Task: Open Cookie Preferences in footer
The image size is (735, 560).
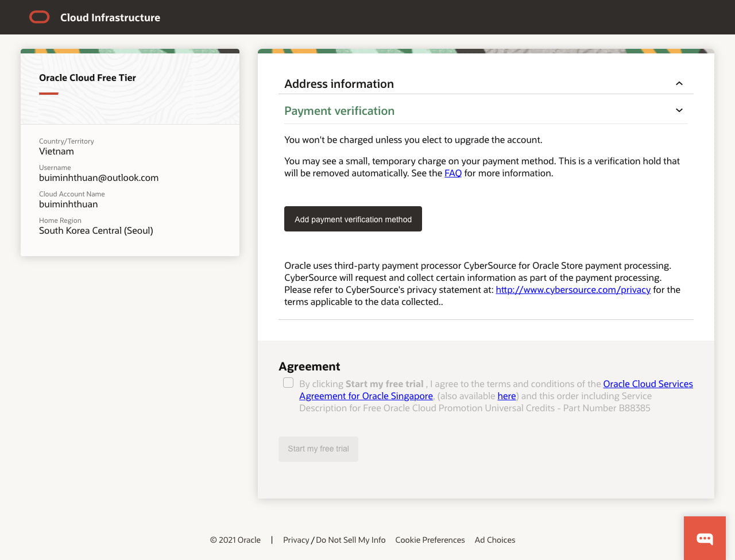Action: [430, 540]
